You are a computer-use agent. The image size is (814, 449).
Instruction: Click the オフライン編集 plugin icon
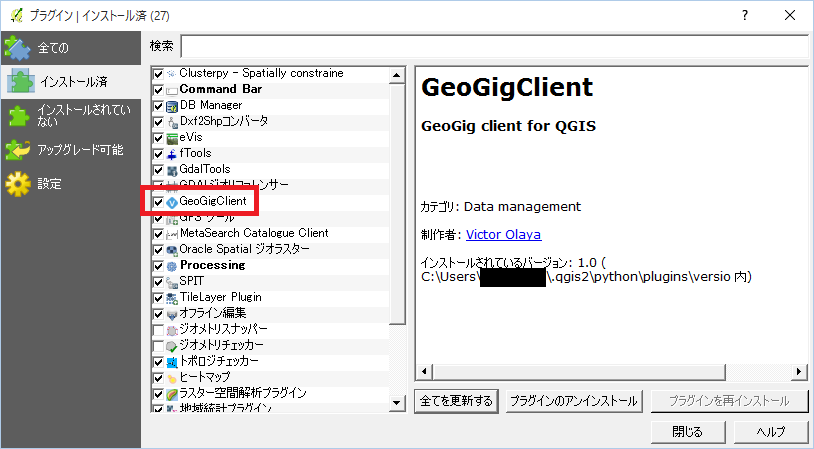pos(172,314)
